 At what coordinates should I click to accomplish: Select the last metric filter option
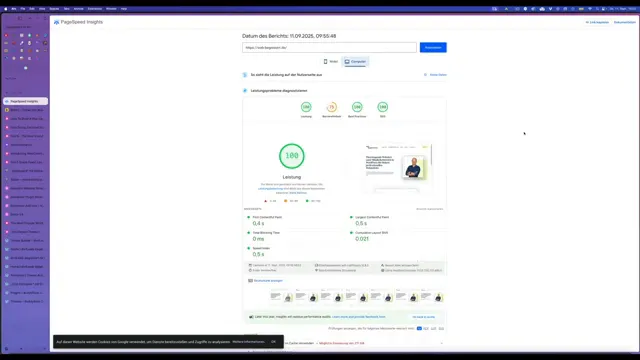(441, 328)
